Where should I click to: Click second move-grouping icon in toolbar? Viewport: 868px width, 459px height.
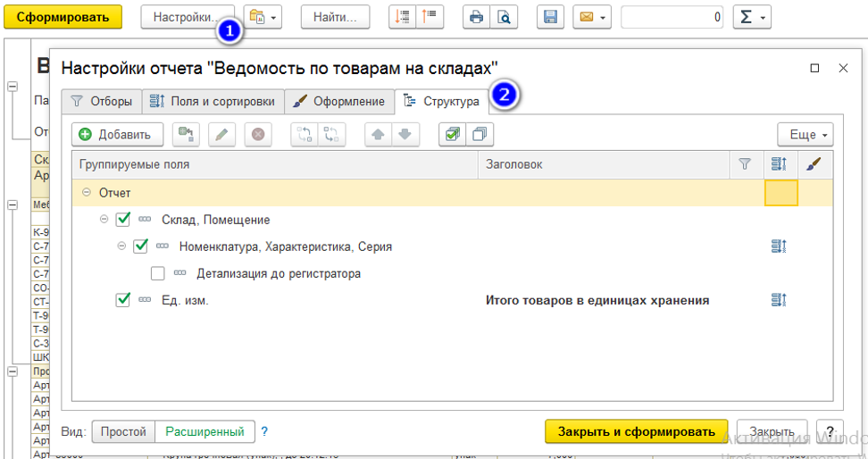[x=331, y=135]
